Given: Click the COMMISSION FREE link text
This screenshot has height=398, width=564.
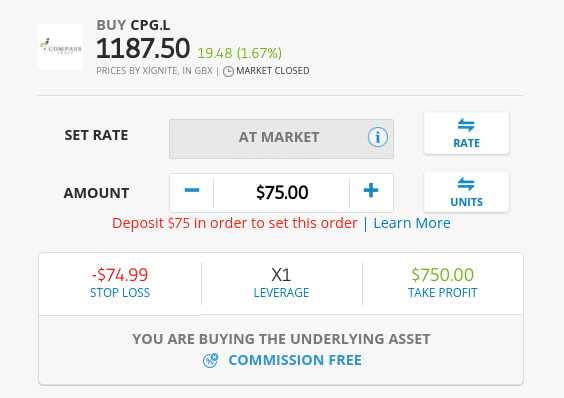Looking at the screenshot, I should (x=295, y=360).
